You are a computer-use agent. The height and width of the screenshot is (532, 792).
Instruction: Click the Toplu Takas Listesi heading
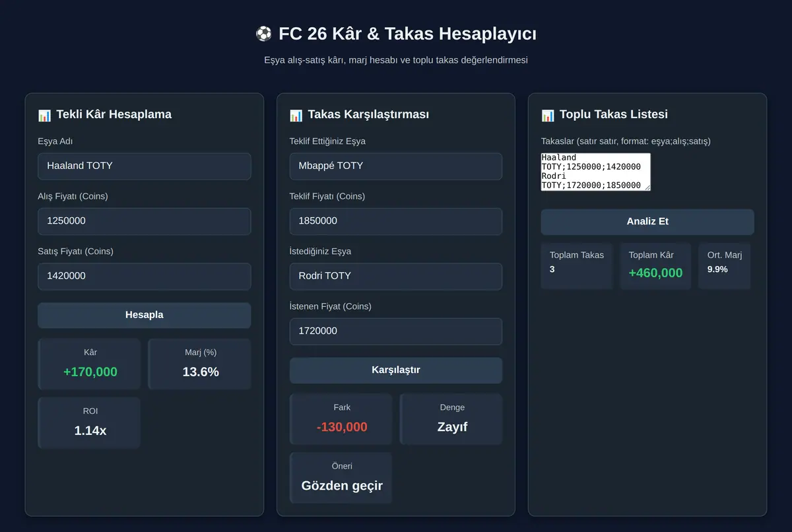tap(614, 114)
